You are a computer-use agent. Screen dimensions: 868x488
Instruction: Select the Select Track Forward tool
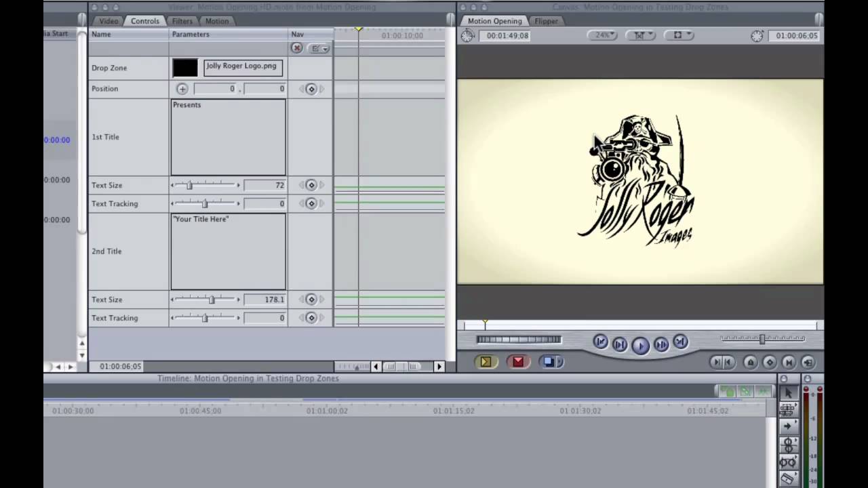click(x=788, y=426)
